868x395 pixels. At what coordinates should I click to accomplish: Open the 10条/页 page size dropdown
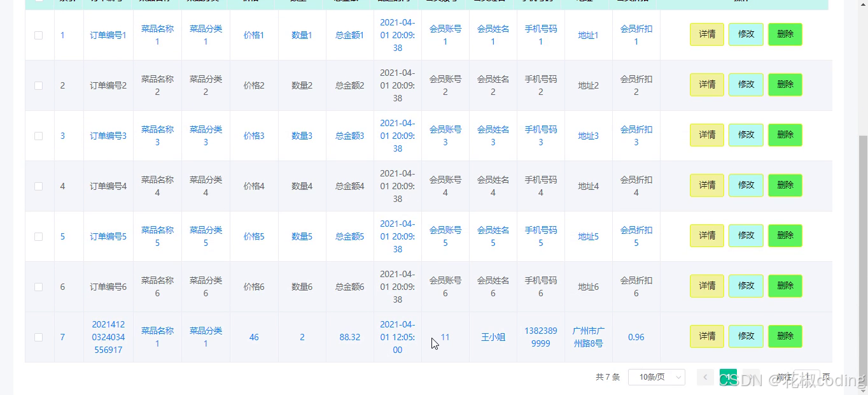657,377
